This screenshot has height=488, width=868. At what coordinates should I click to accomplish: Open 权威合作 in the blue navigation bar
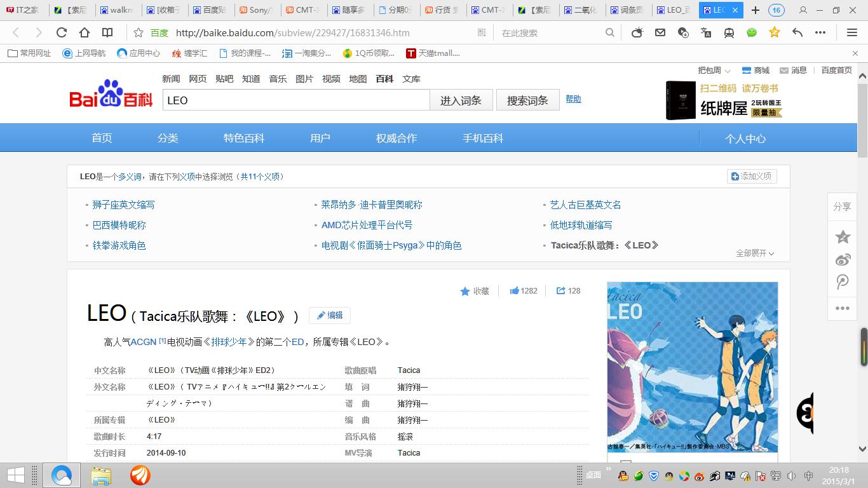pyautogui.click(x=397, y=138)
